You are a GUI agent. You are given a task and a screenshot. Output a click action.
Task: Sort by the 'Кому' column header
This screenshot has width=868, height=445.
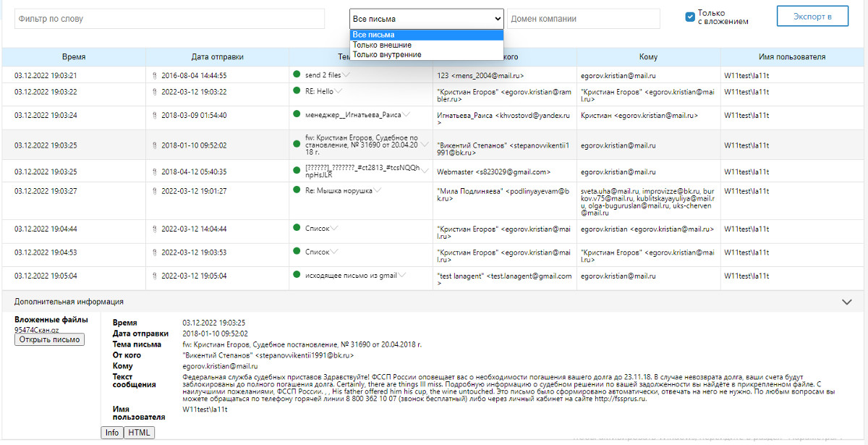coord(648,56)
